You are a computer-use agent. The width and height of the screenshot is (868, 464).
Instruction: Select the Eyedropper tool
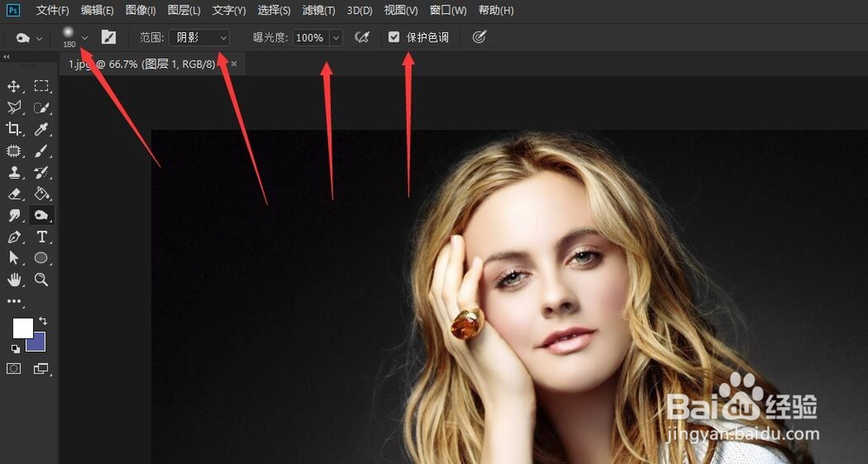42,129
